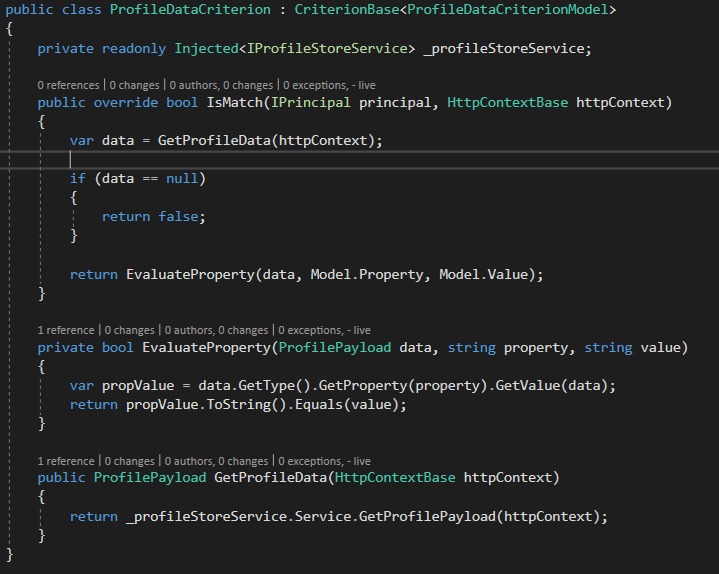Click the 'return false;' statement
Viewport: 719px width, 574px height.
pos(154,216)
